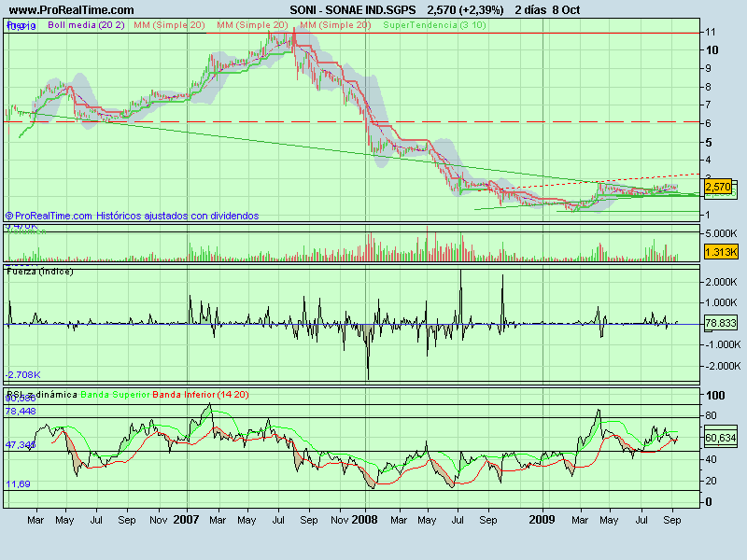The image size is (747, 560).
Task: Select the blue 11,69 RSI level label
Action: [18, 483]
